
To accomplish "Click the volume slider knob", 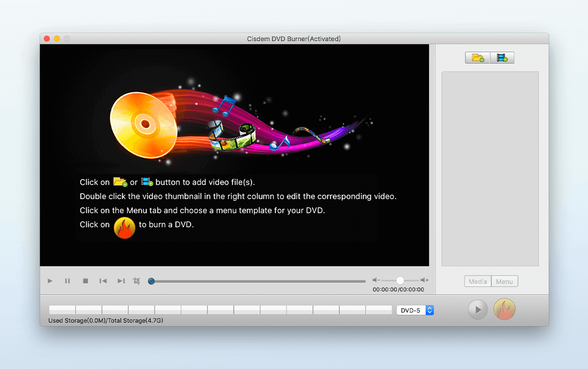I will [x=400, y=280].
